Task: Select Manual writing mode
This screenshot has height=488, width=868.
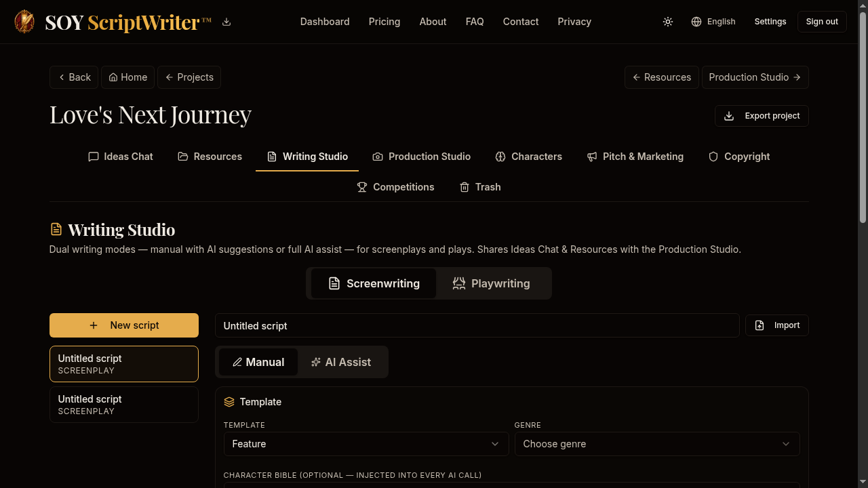Action: click(x=258, y=362)
